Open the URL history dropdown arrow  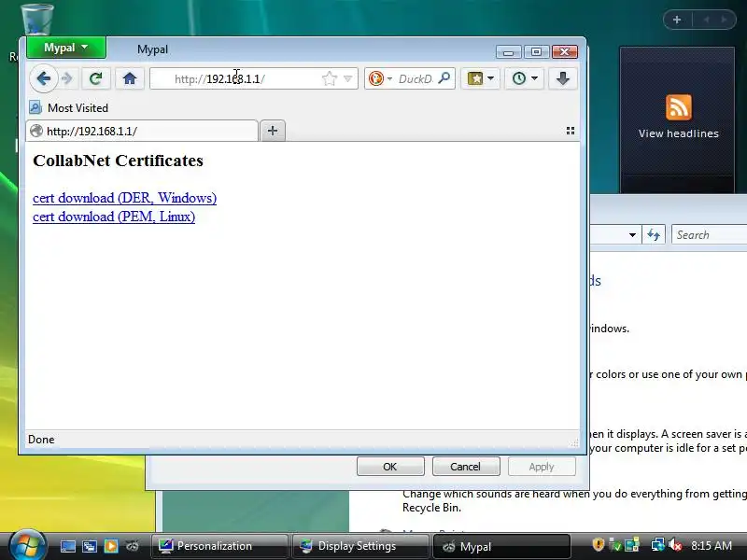pyautogui.click(x=347, y=78)
